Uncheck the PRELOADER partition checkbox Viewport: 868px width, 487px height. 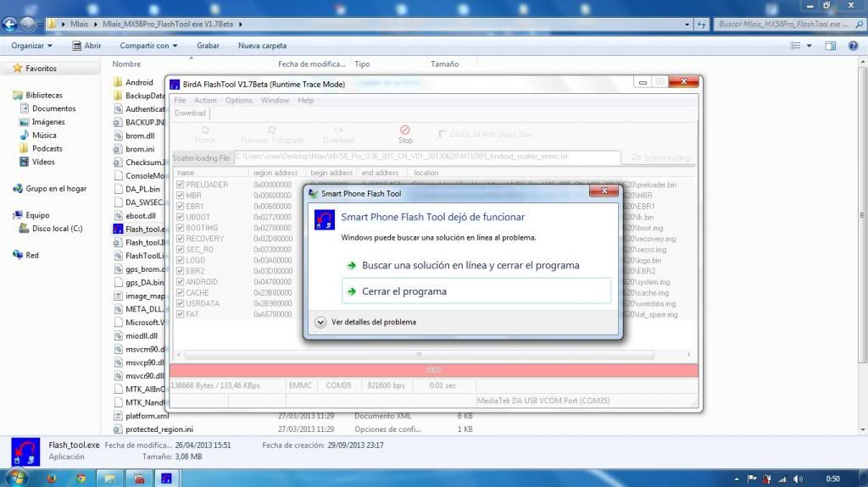click(x=180, y=185)
